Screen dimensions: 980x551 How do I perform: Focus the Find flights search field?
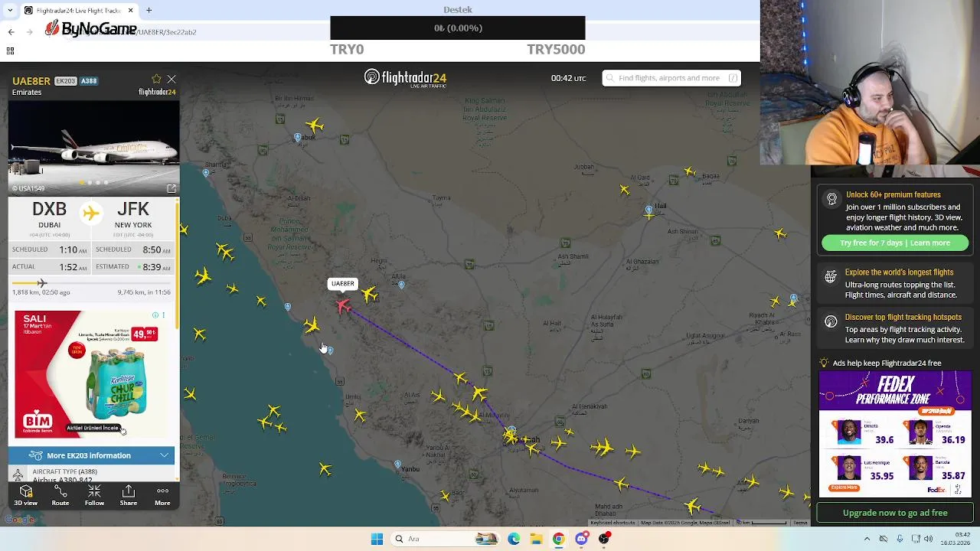(671, 78)
